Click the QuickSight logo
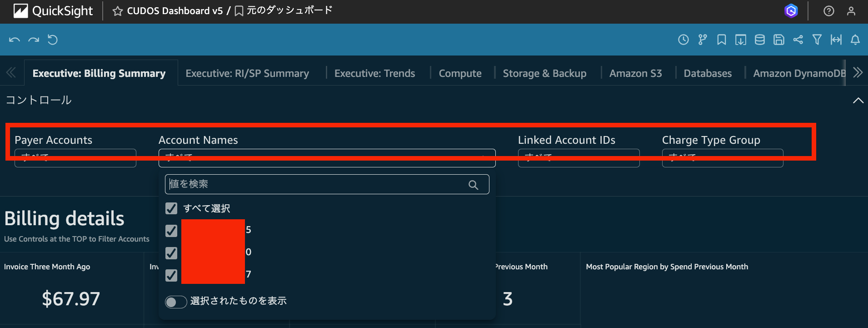Viewport: 868px width, 328px height. coord(53,11)
